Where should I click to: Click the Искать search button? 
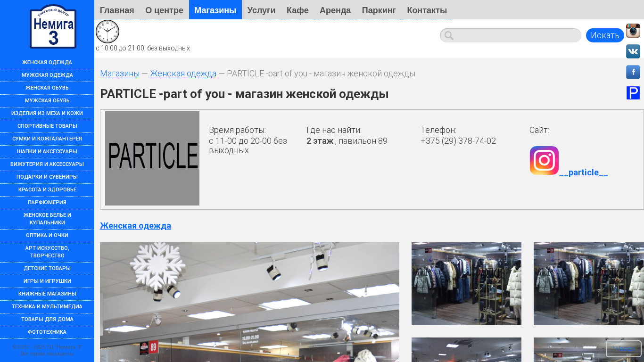click(605, 35)
